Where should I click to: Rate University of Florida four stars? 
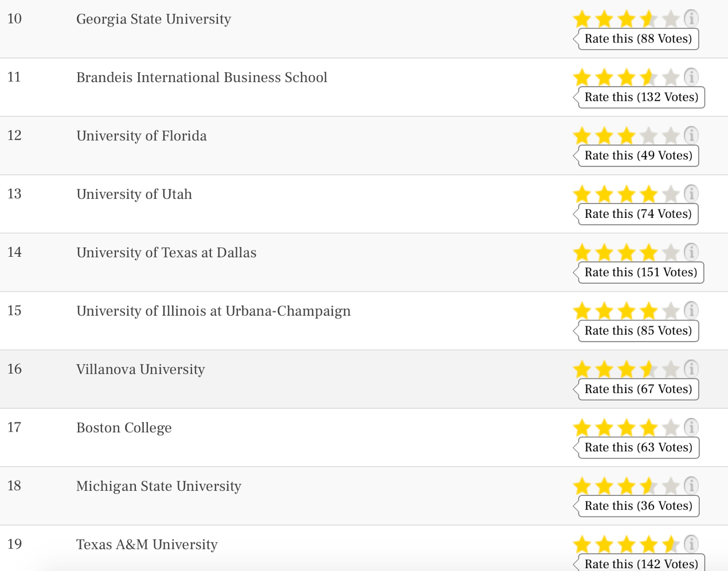point(648,136)
